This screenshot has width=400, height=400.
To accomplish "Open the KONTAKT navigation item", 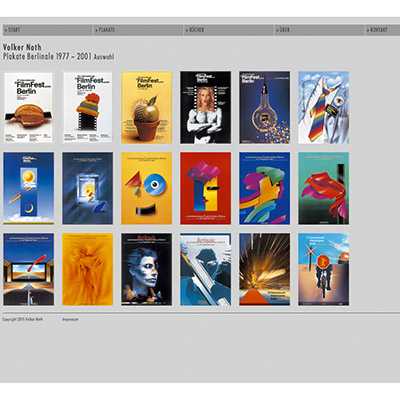I will click(x=383, y=30).
